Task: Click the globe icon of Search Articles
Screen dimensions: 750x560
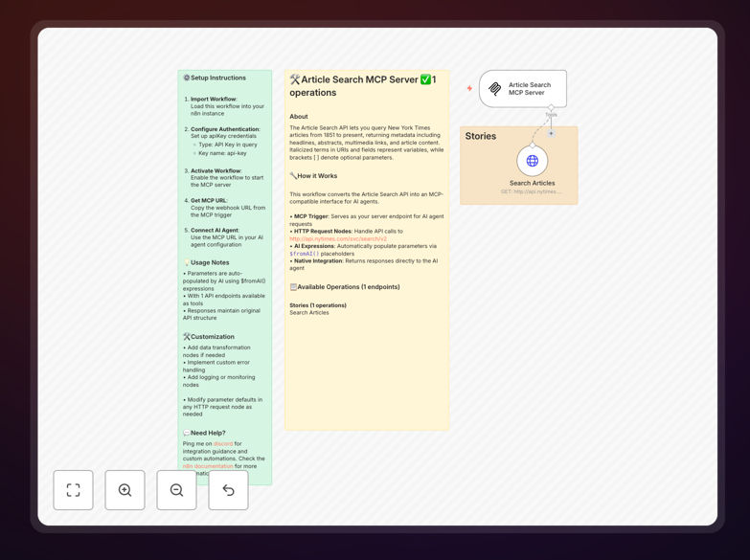Action: (533, 161)
